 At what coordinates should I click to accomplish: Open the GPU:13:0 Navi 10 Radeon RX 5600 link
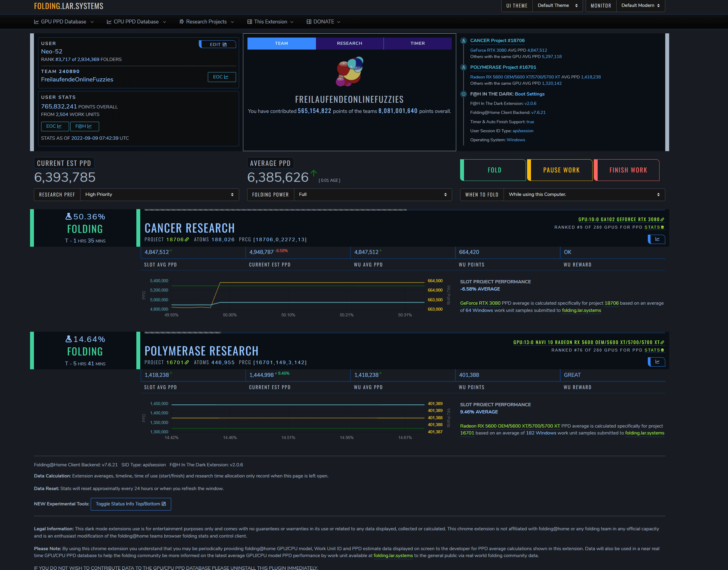pyautogui.click(x=589, y=342)
